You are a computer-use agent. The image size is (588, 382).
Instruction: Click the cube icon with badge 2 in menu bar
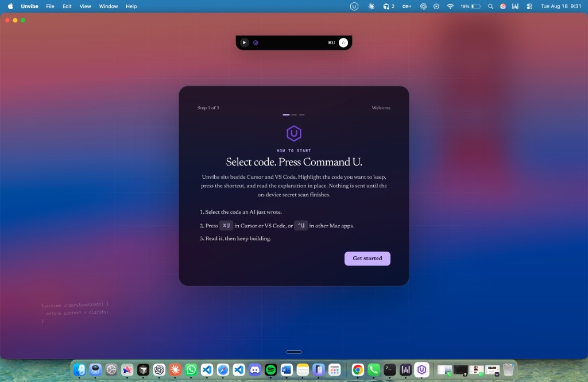389,6
